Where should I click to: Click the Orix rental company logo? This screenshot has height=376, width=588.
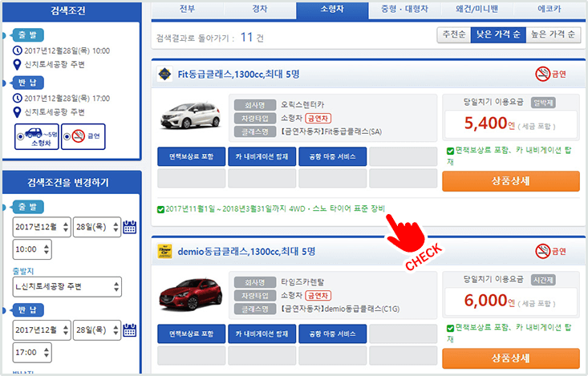[165, 75]
